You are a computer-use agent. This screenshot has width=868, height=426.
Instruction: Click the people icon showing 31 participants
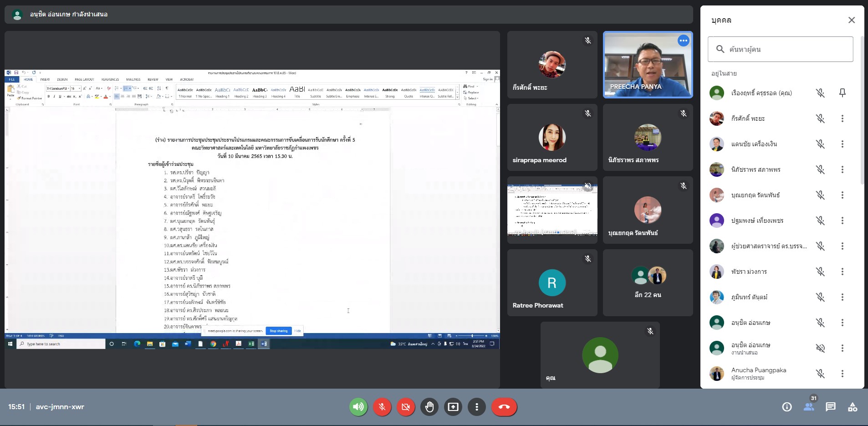809,407
